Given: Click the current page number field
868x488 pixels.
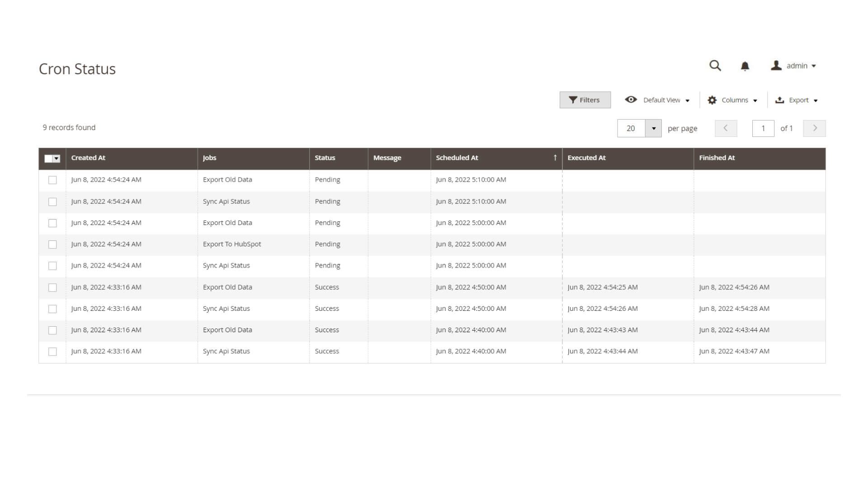Looking at the screenshot, I should tap(763, 128).
